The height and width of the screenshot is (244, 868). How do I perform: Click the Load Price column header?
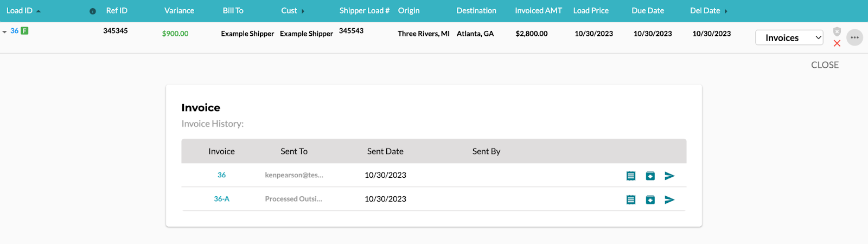click(591, 10)
